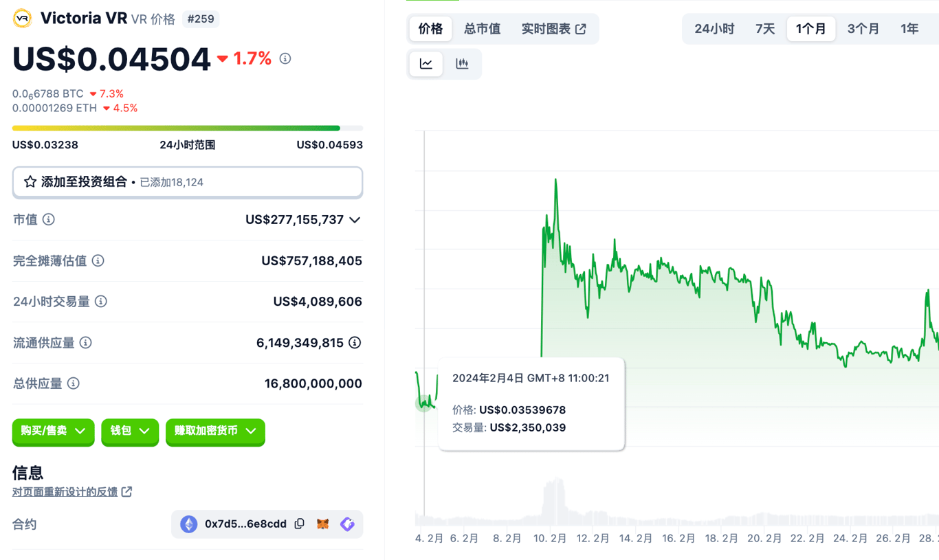Click the #259 rank badge
The height and width of the screenshot is (560, 939).
pos(201,19)
